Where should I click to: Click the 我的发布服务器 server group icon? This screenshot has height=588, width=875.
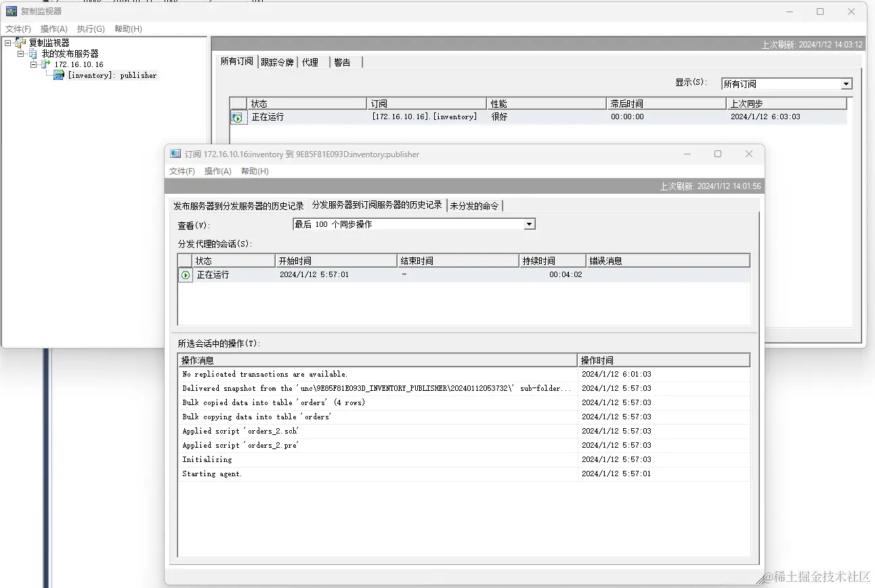tap(33, 54)
